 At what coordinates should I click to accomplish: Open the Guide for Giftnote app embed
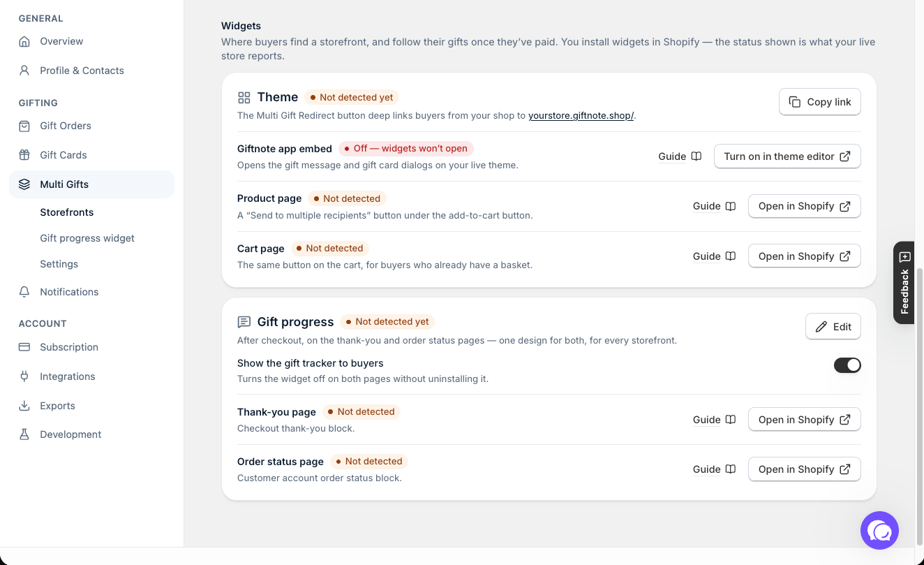[x=680, y=156]
